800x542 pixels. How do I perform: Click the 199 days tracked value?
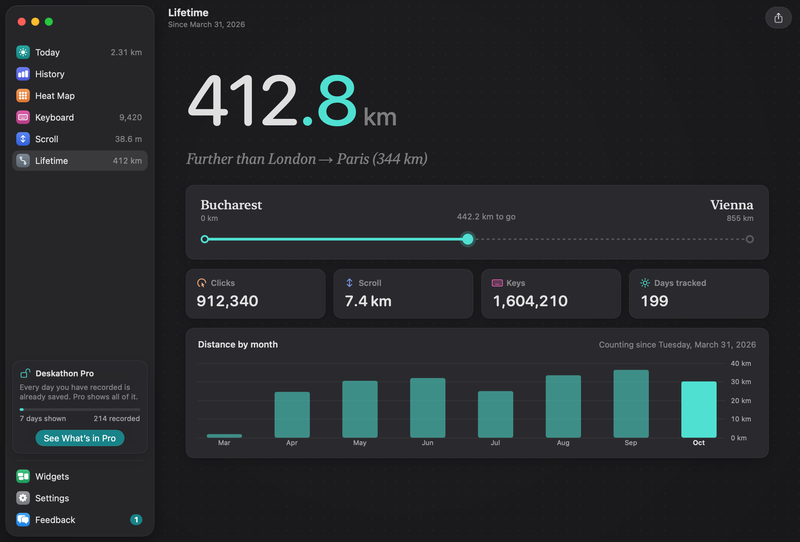tap(654, 301)
